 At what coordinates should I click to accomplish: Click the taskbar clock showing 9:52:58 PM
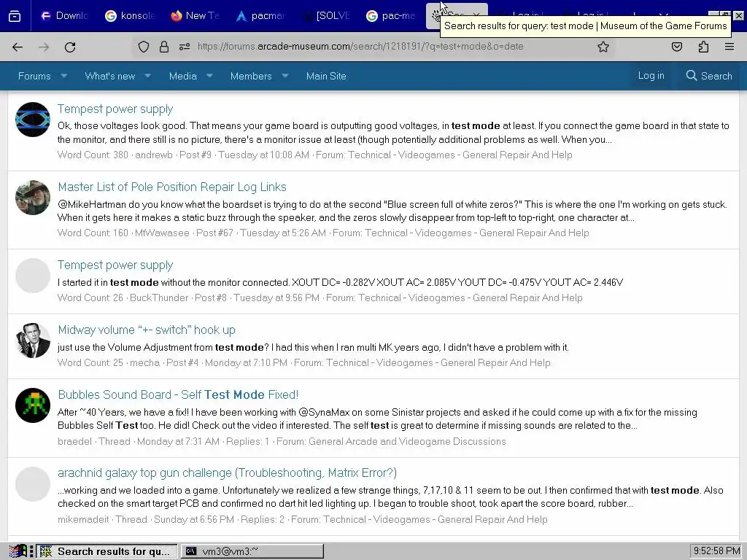point(716,551)
